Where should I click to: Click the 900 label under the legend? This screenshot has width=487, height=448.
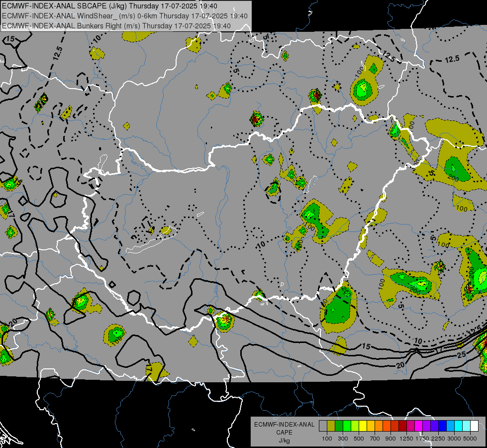(390, 439)
